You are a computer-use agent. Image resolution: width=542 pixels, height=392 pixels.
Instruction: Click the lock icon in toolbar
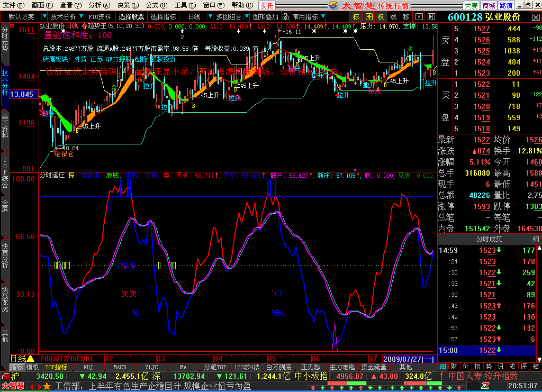[x=285, y=16]
